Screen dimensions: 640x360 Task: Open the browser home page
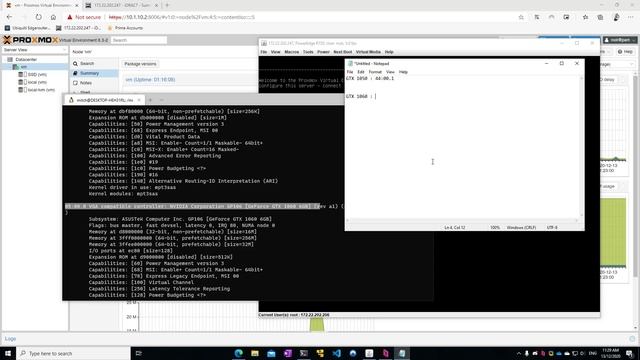(x=53, y=17)
